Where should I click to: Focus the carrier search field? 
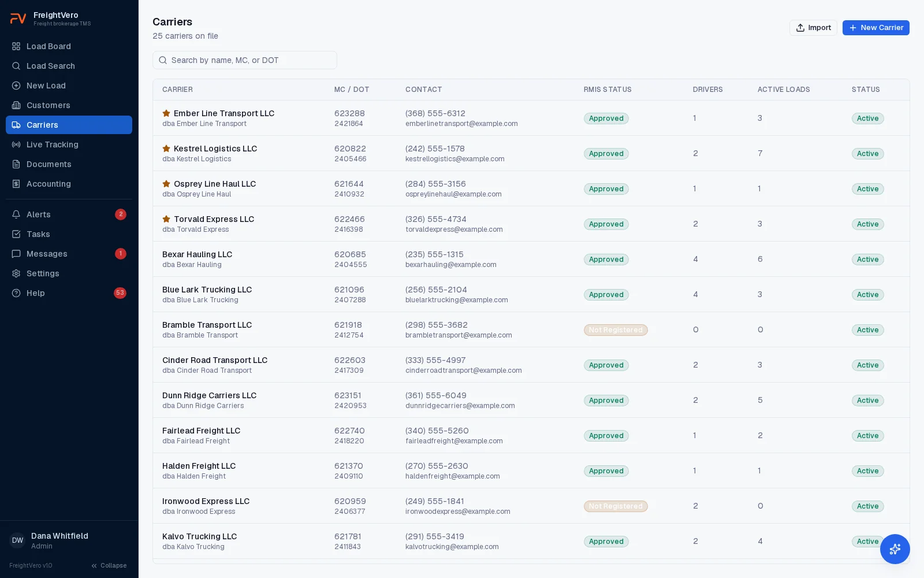pyautogui.click(x=245, y=60)
